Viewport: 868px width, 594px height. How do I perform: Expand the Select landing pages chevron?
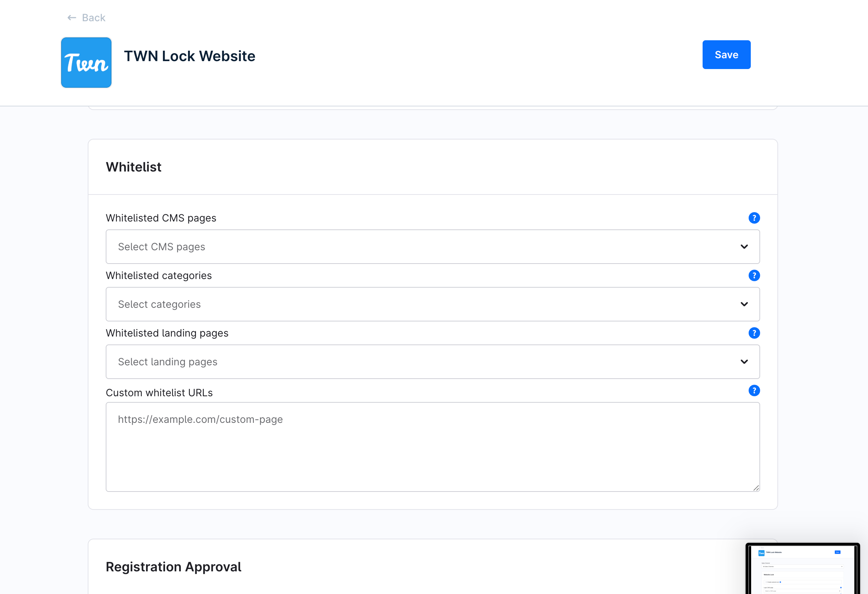pyautogui.click(x=744, y=362)
